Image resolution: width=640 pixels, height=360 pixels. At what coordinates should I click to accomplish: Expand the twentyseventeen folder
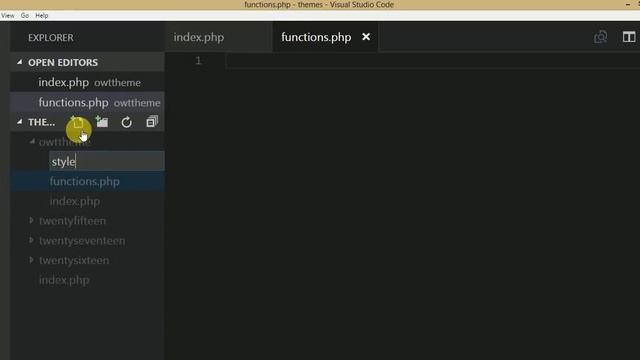[31, 240]
